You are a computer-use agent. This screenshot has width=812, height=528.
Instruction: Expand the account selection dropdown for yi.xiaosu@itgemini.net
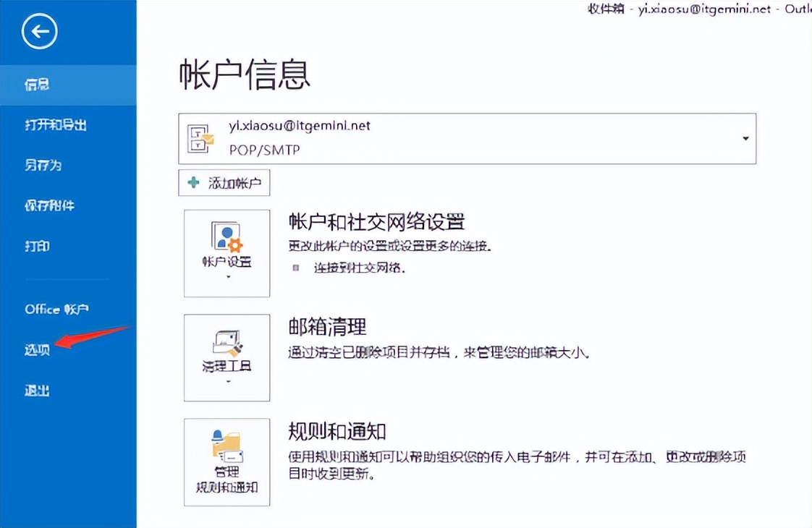coord(745,137)
